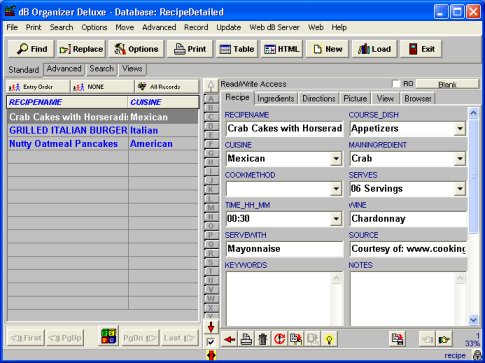Click the colored four-square grid icon
The image size is (485, 363).
[109, 336]
